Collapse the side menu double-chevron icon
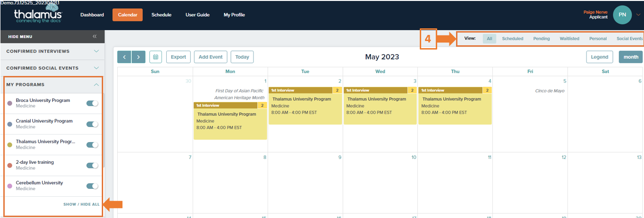Screen dimensions: 644x218 tap(94, 36)
